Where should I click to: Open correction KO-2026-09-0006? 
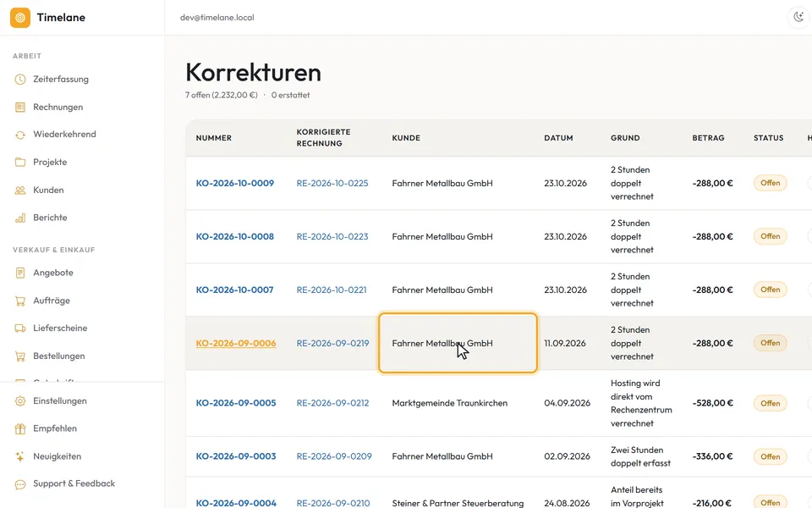coord(236,343)
